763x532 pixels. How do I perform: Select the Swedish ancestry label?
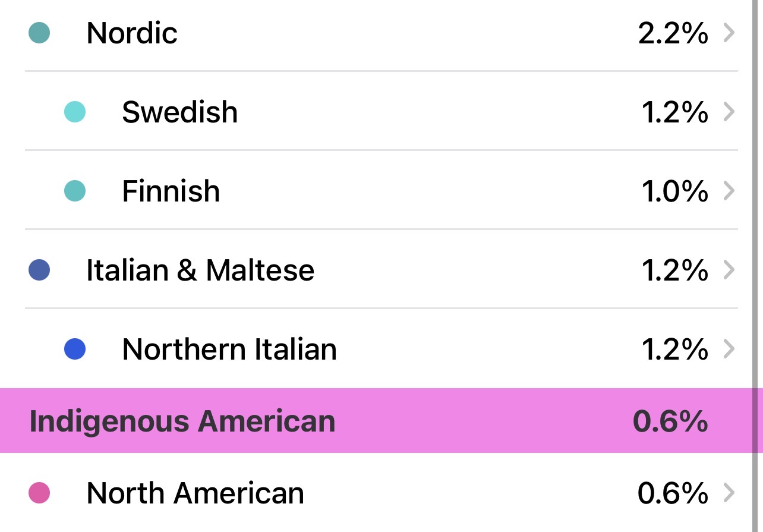tap(180, 112)
